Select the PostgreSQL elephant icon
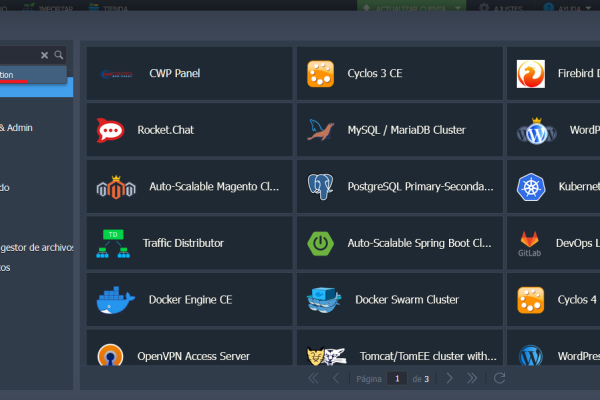Screen dimensions: 600x400 click(x=321, y=187)
